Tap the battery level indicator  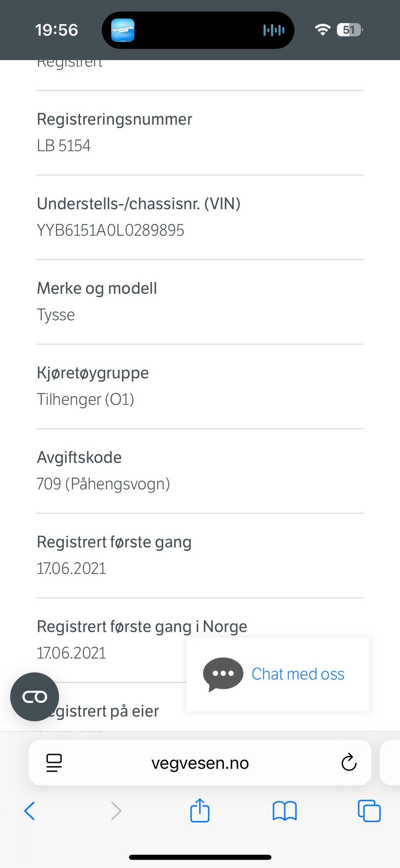pyautogui.click(x=350, y=30)
